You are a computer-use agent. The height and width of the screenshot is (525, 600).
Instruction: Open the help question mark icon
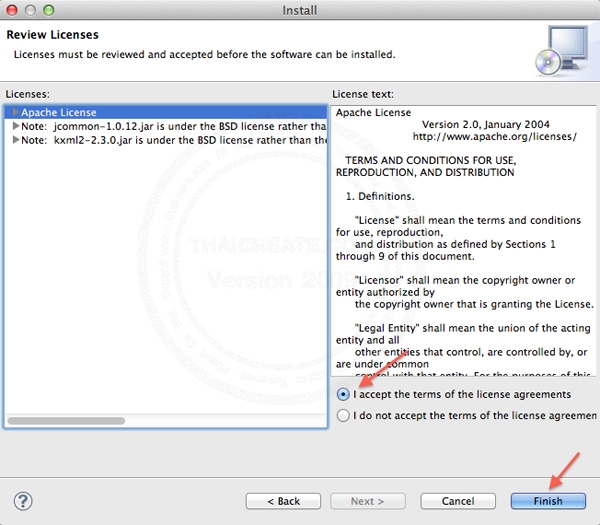(23, 501)
